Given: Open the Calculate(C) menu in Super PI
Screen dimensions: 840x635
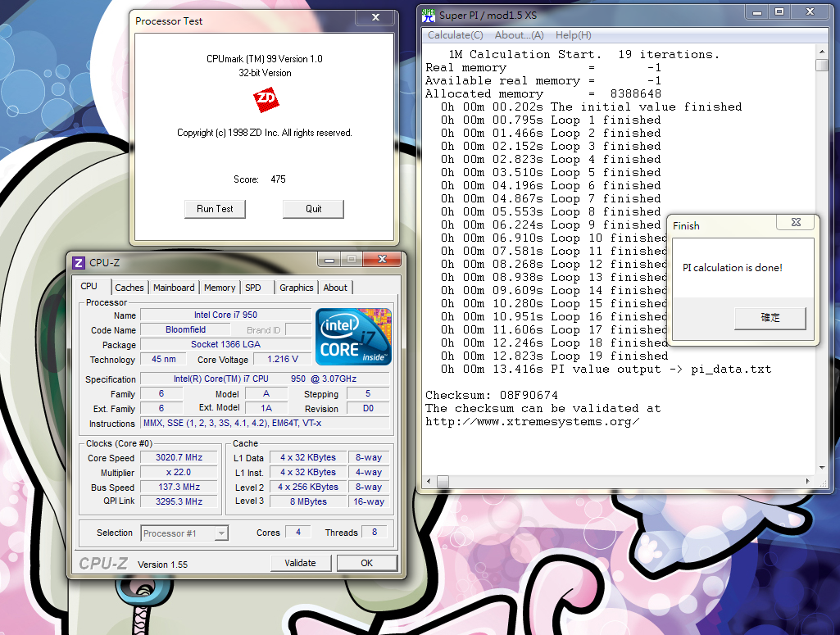Looking at the screenshot, I should (456, 35).
